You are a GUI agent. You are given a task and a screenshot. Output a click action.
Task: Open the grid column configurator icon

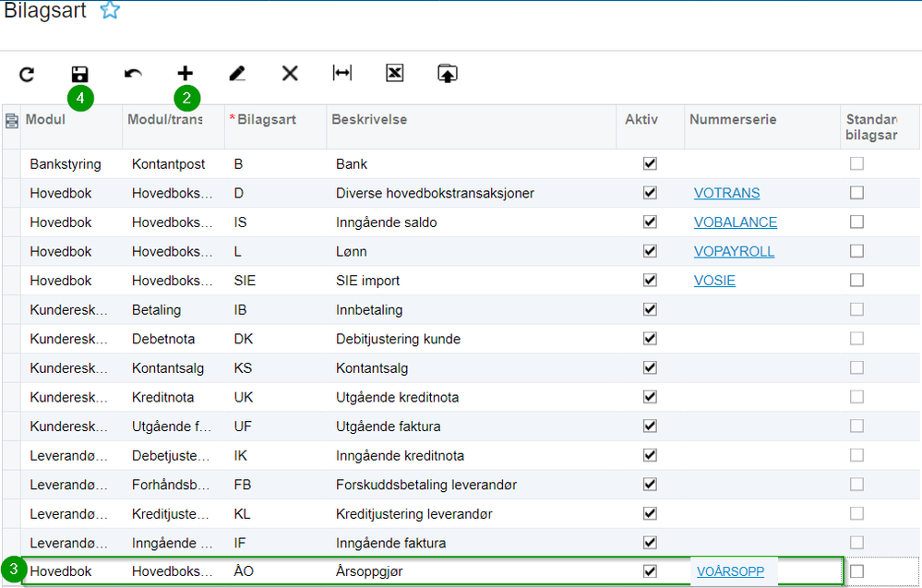12,120
